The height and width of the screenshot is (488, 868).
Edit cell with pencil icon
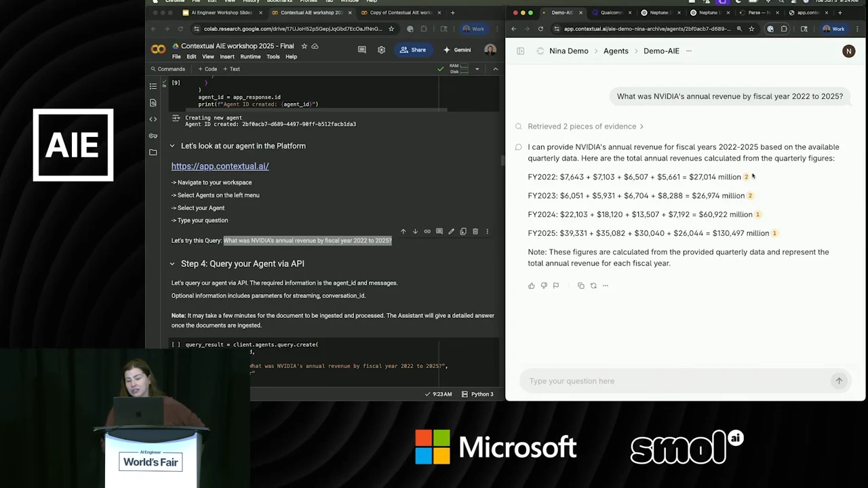(451, 232)
